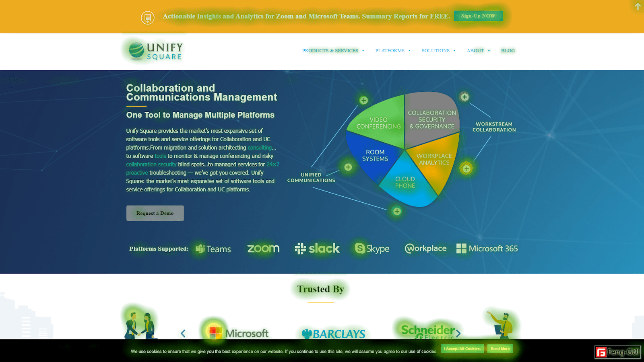Click the plus icon beside Workplace Analytics
Viewport: 644px width, 362px height.
tap(466, 168)
